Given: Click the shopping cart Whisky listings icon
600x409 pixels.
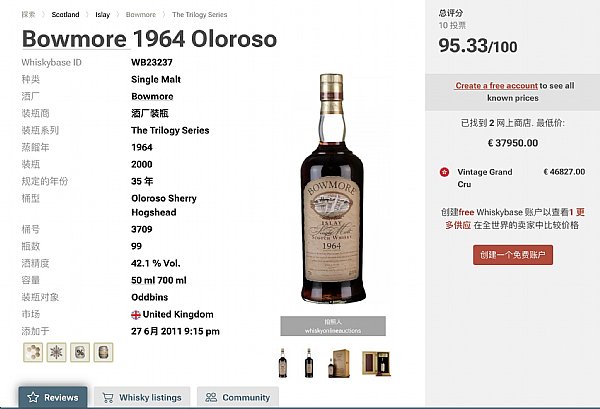Looking at the screenshot, I should click(108, 398).
